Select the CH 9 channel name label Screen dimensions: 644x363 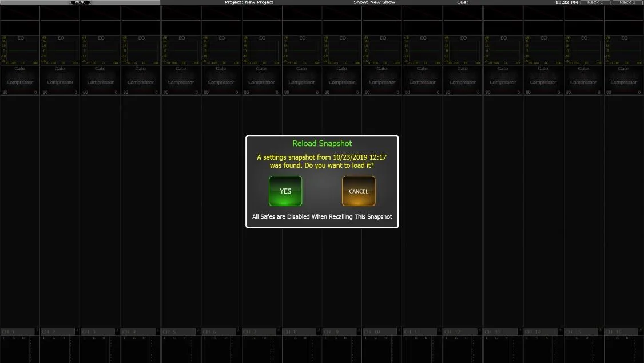(339, 332)
